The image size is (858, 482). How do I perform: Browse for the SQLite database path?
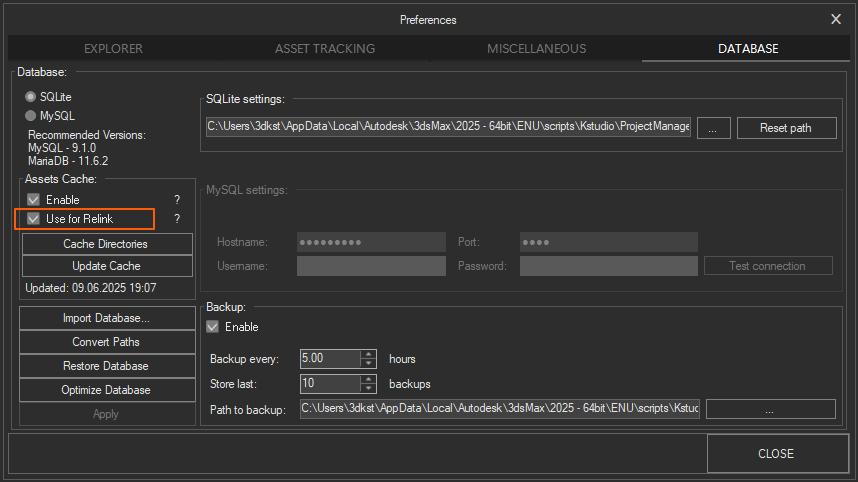tap(714, 128)
